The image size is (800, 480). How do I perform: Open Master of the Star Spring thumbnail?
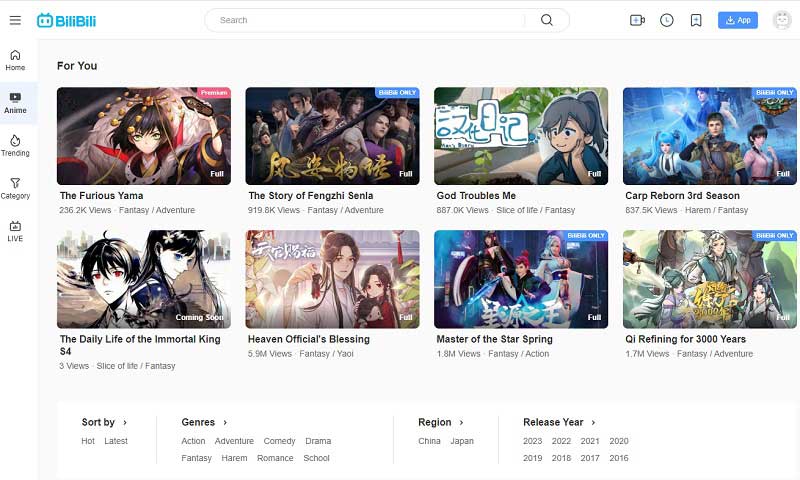[521, 279]
